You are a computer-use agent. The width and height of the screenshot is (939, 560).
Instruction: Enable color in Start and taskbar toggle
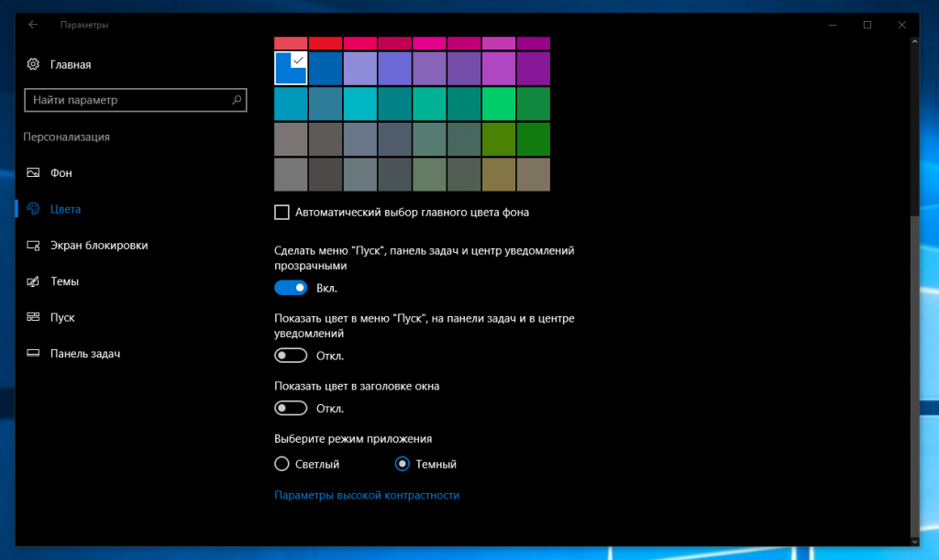tap(291, 356)
